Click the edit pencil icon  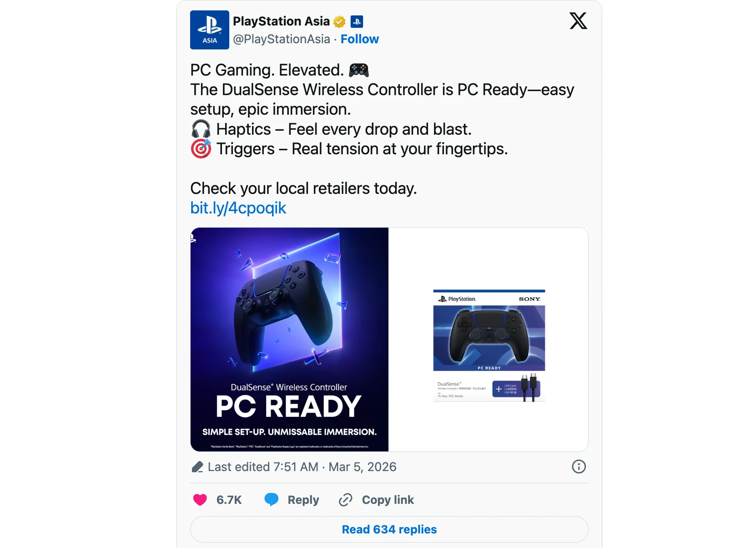pyautogui.click(x=197, y=467)
